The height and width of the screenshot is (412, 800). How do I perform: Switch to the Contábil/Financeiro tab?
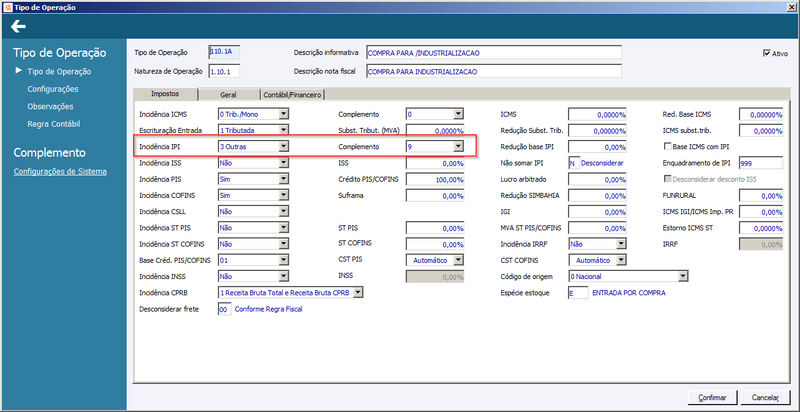292,94
